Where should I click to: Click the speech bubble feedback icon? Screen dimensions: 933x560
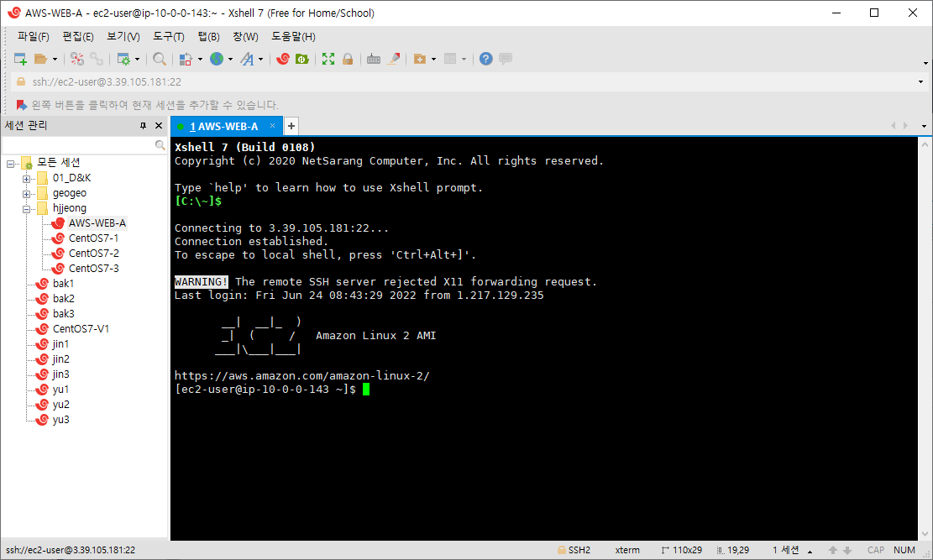pyautogui.click(x=506, y=59)
